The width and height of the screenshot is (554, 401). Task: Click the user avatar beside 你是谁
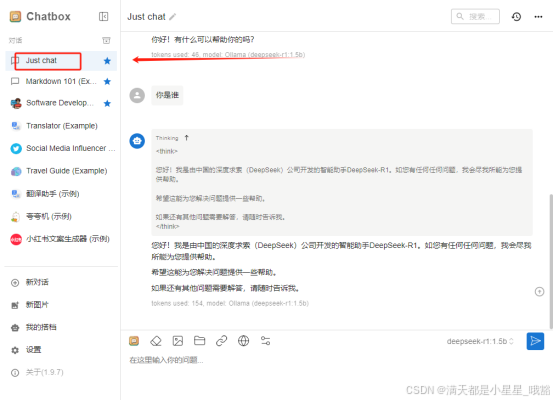pyautogui.click(x=137, y=95)
